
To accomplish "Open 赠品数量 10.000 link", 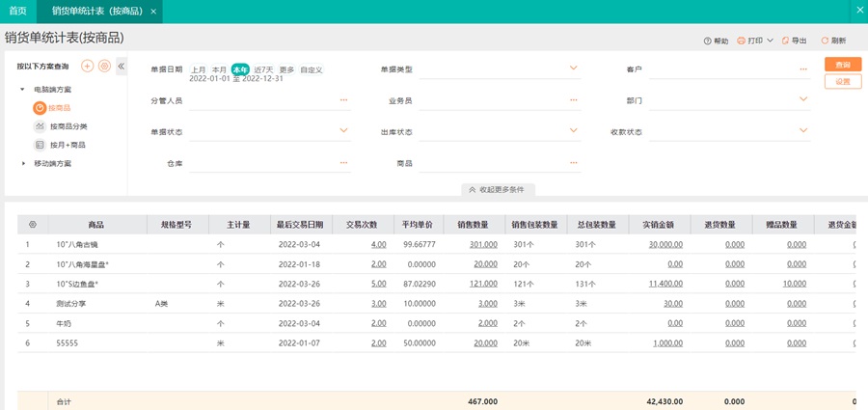I will point(795,284).
